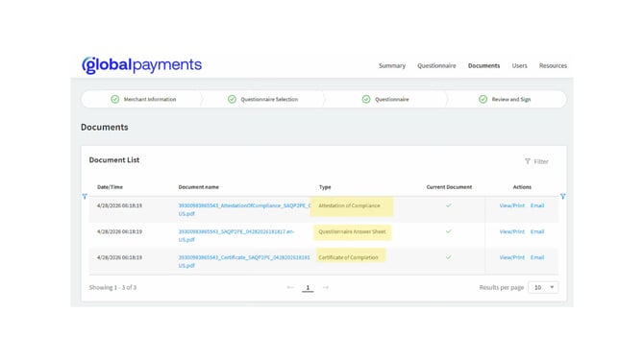Screen dimensions: 644x361
Task: Sort by Type column header
Action: click(x=325, y=187)
